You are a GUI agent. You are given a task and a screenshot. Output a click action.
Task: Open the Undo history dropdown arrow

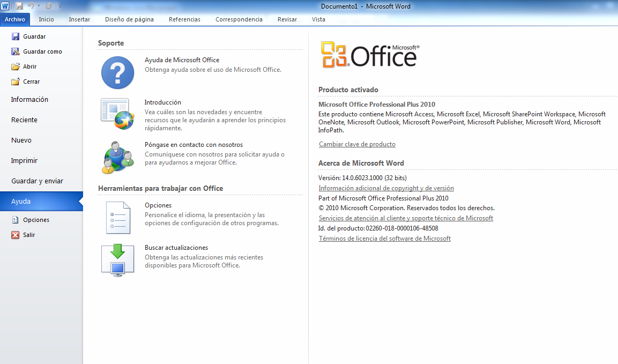click(x=39, y=6)
